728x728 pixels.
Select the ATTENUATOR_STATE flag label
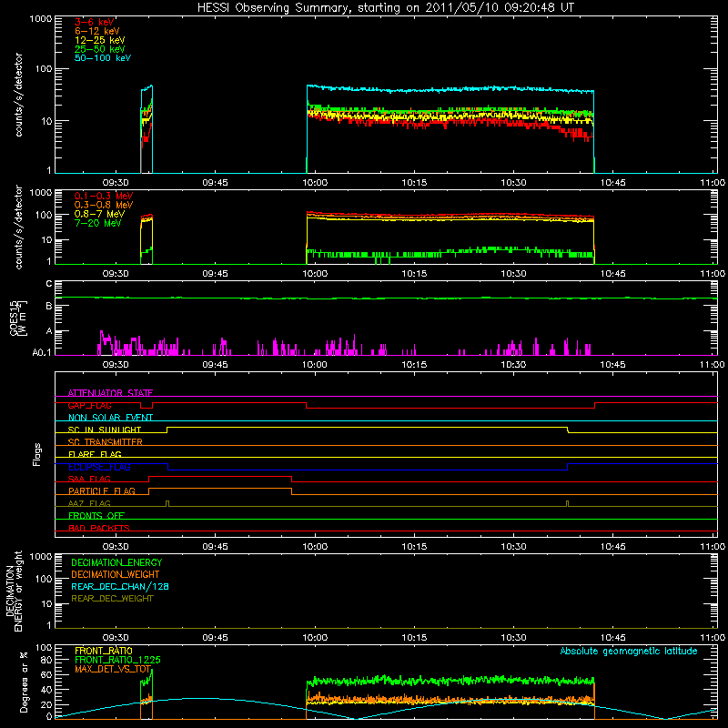110,393
